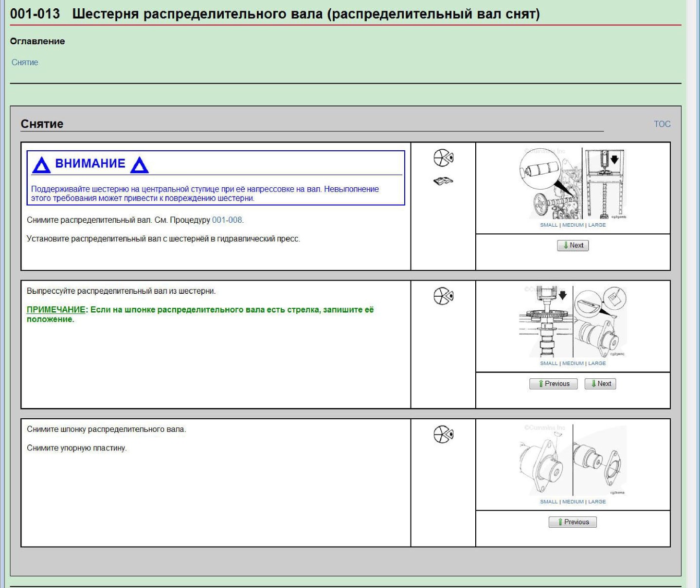Viewport: 700px width, 588px height.
Task: Click the open manual icon in first step
Action: pos(443,181)
